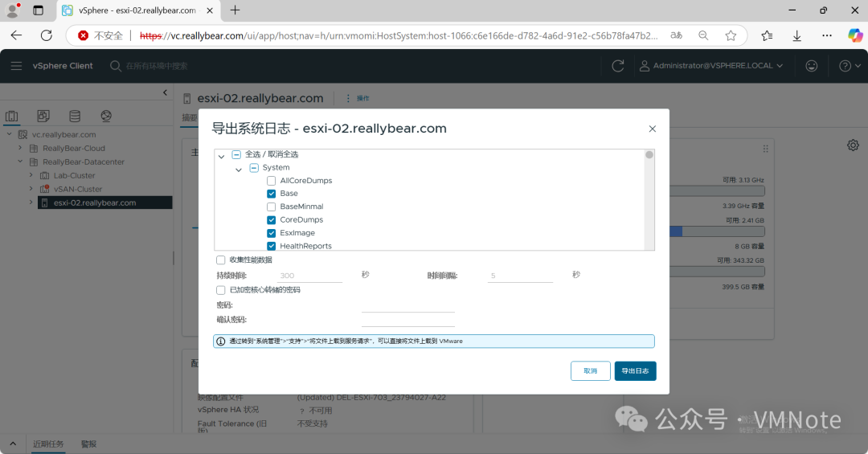Click the log list scrollbar thumb
The image size is (868, 454).
tap(649, 154)
